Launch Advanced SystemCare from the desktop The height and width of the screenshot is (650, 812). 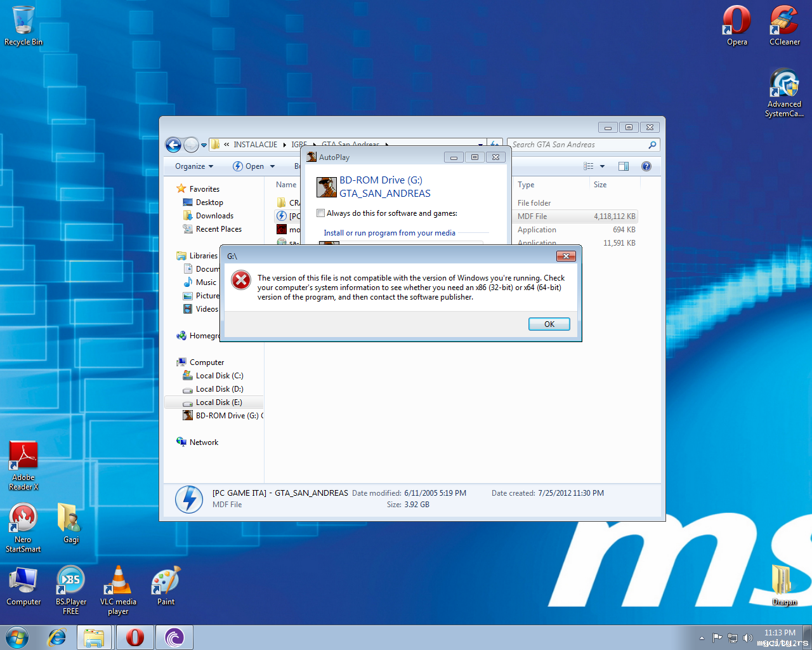(785, 93)
